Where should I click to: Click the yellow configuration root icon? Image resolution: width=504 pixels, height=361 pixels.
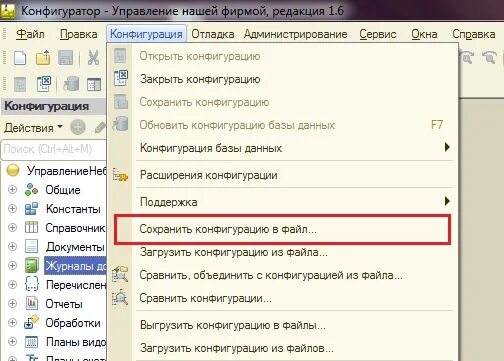(13, 170)
